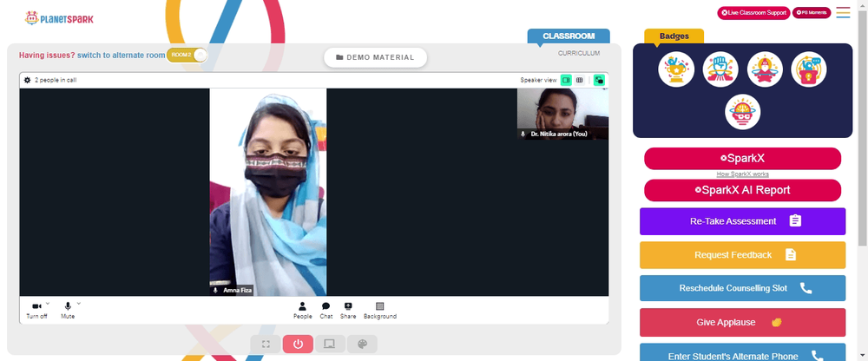Click the Dr. Nitika arora self-view thumbnail
The image size is (868, 361).
pos(562,114)
